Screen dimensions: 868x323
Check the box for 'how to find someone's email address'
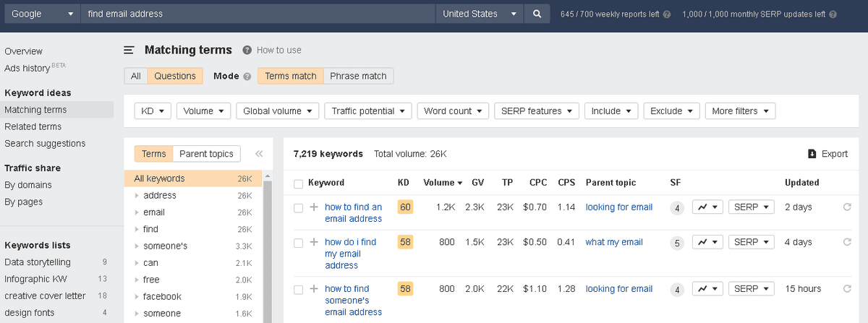click(x=298, y=289)
